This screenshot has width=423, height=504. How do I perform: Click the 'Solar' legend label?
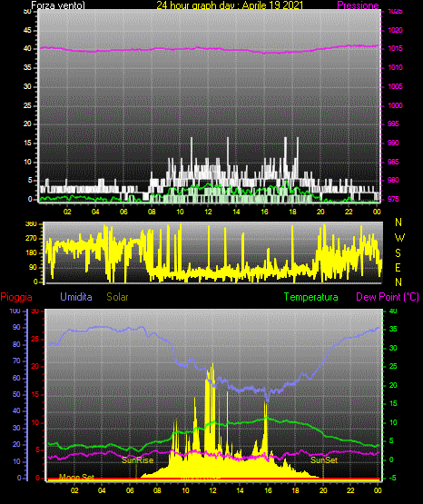pyautogui.click(x=117, y=297)
